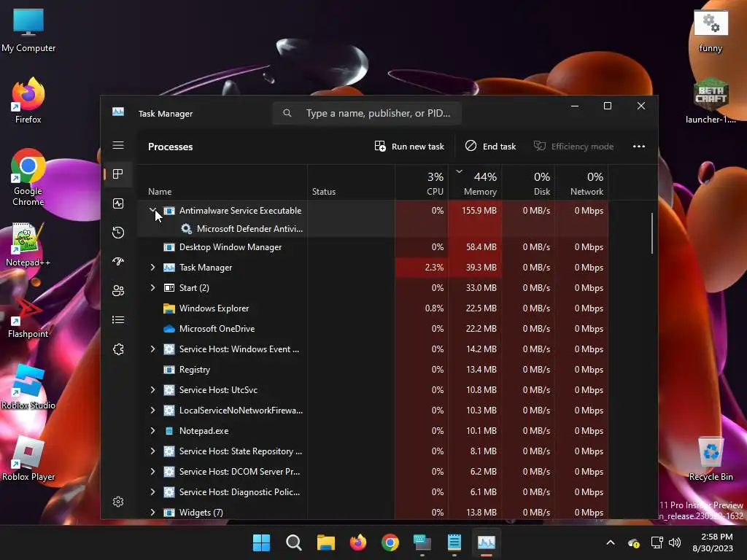Collapse the Antimalware Service Executable group
Screen dimensions: 747x560
[x=152, y=210]
